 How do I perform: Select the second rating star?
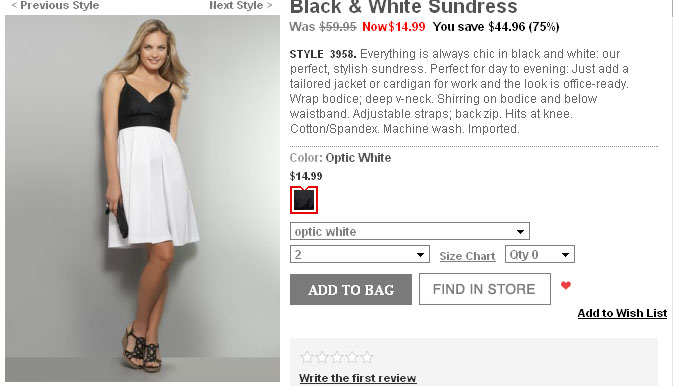(322, 357)
